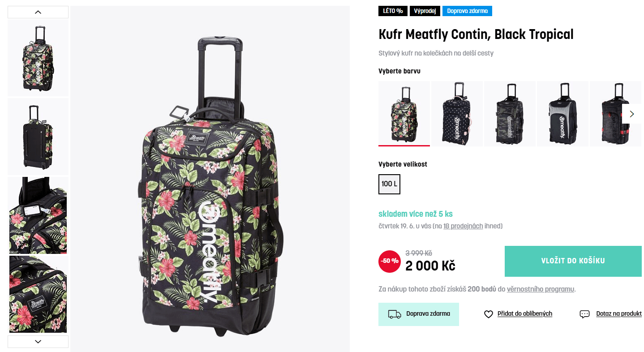Click the LÉTO % tag

(393, 11)
